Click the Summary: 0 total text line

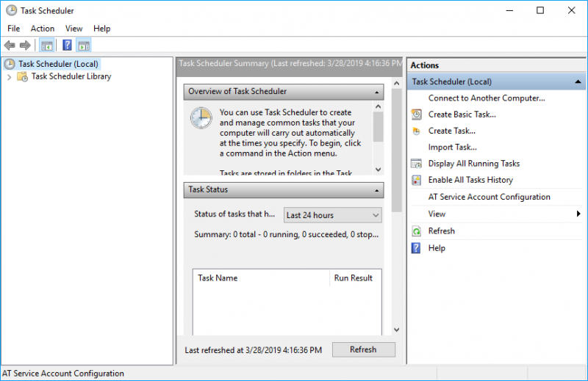[286, 234]
